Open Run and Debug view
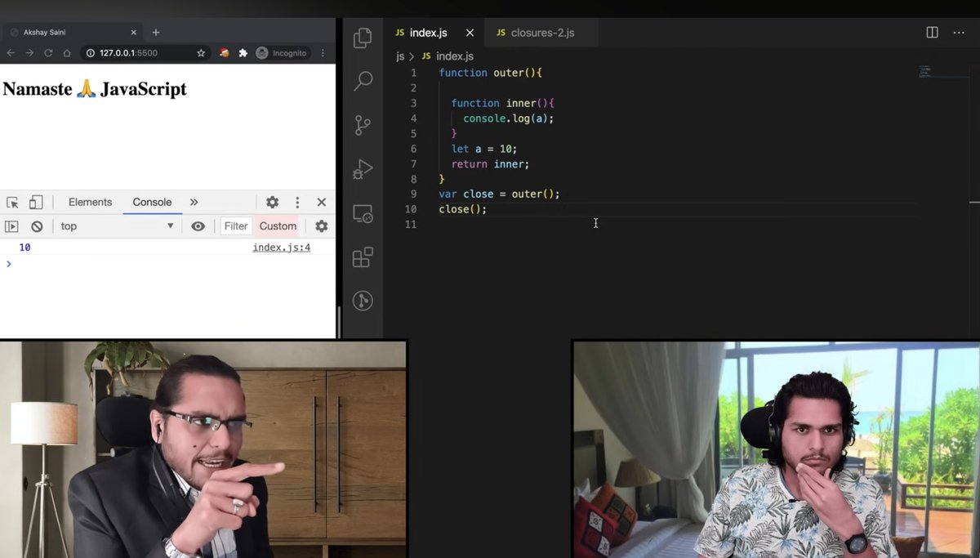980x558 pixels. (x=363, y=169)
